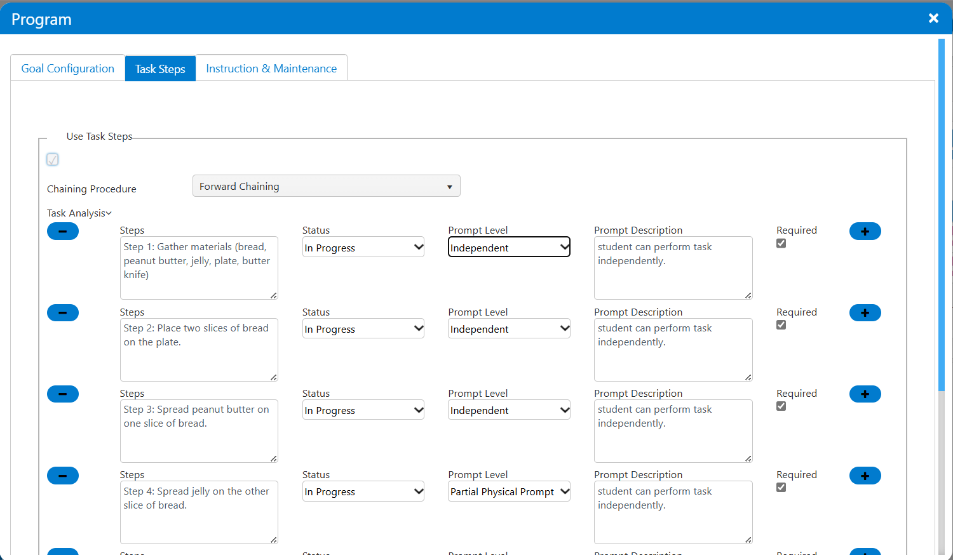The image size is (953, 560).
Task: Open the Chaining Procedure dropdown
Action: 327,186
